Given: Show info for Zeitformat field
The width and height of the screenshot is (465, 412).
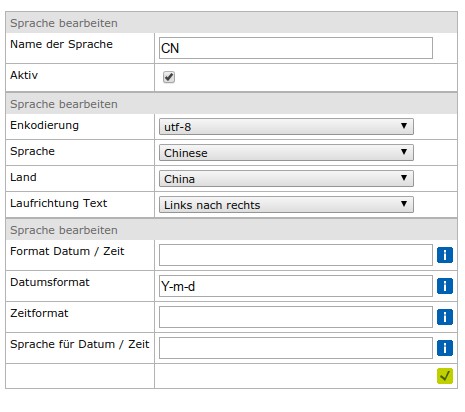Looking at the screenshot, I should (x=445, y=317).
